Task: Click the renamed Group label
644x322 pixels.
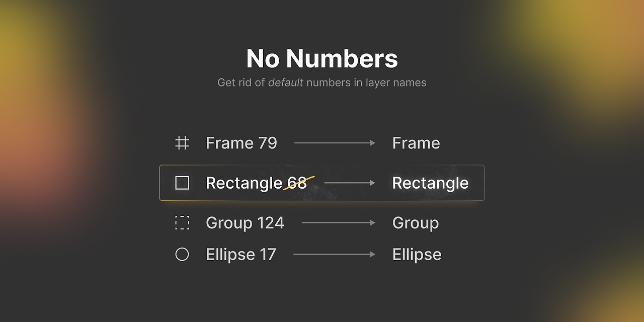Action: 416,223
